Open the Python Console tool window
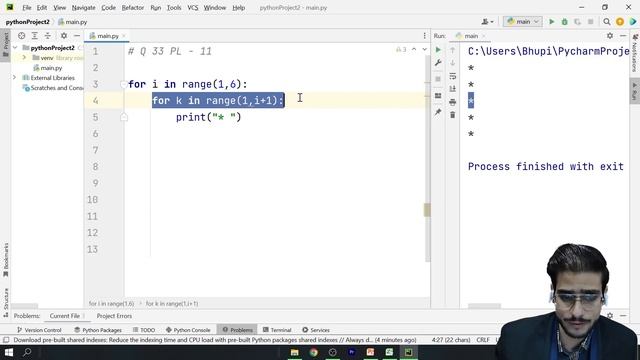This screenshot has height=360, width=640. click(188, 330)
